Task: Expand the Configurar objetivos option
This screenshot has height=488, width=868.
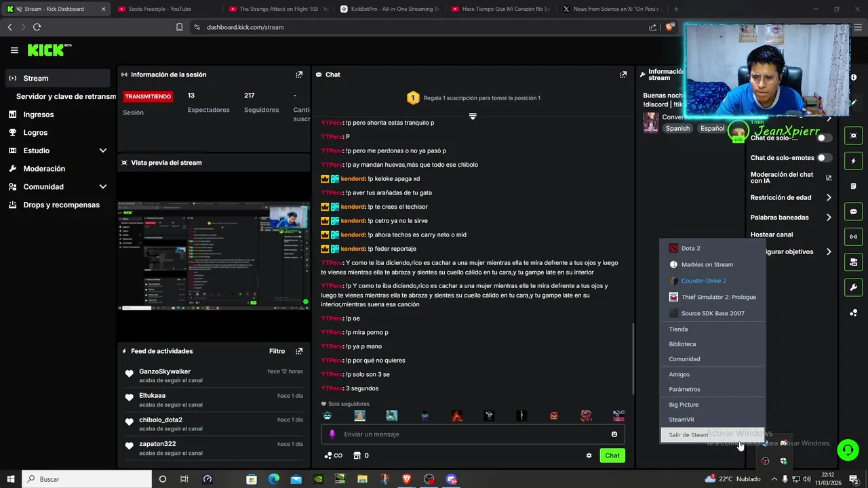Action: pos(829,251)
